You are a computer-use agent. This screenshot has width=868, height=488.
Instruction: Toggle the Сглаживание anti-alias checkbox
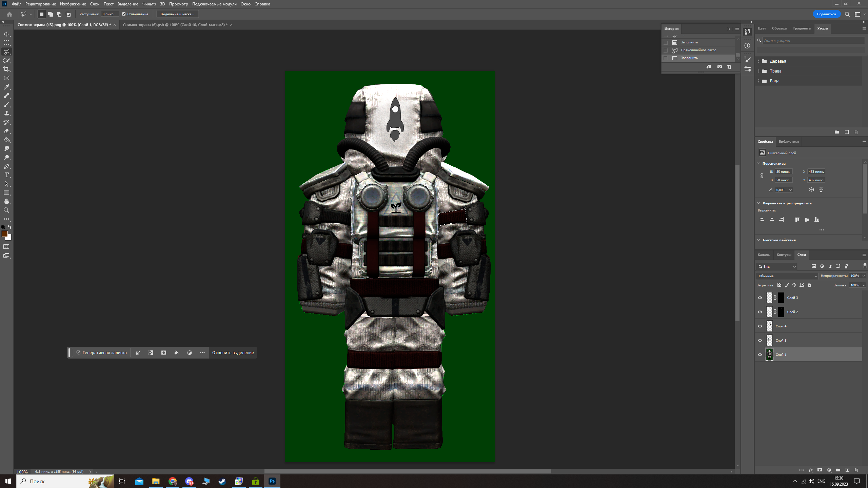pyautogui.click(x=124, y=14)
